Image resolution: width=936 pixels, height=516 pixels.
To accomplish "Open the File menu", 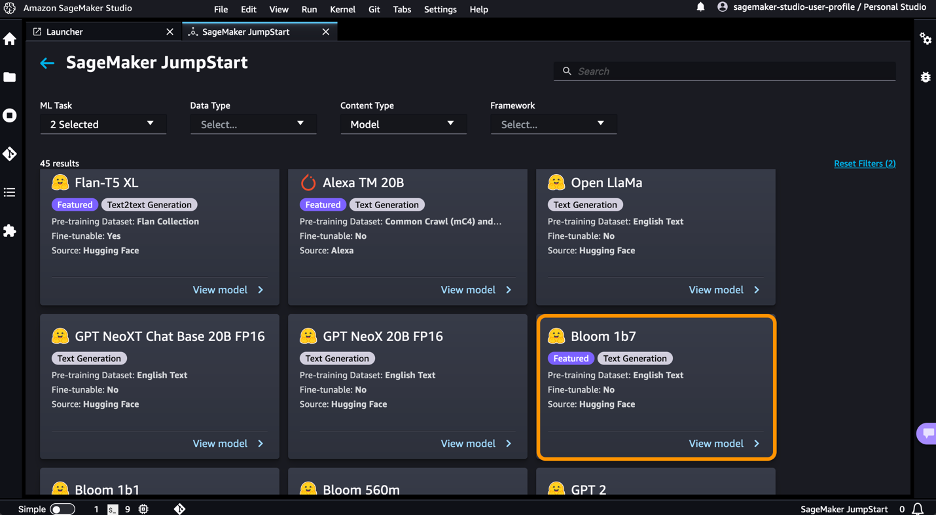I will 221,10.
